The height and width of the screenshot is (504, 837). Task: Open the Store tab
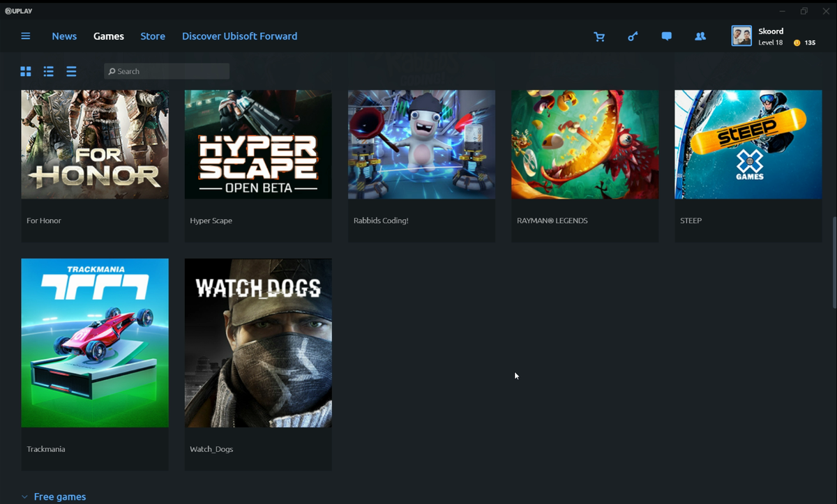[x=153, y=36]
